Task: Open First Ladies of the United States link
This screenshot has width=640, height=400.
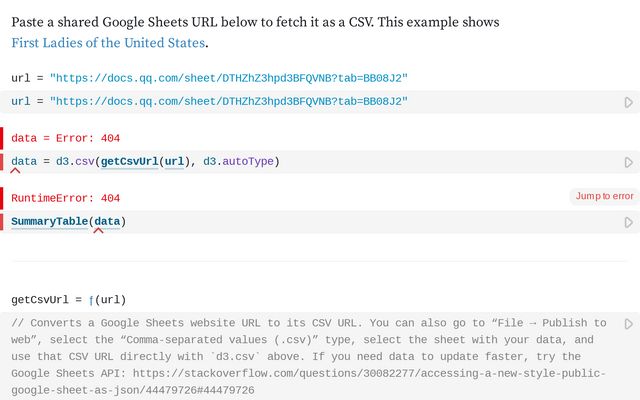Action: (108, 43)
